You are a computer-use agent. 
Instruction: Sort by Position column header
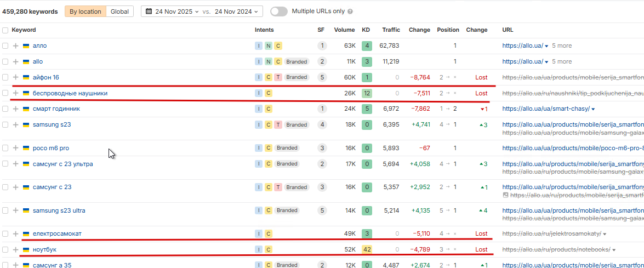(448, 30)
